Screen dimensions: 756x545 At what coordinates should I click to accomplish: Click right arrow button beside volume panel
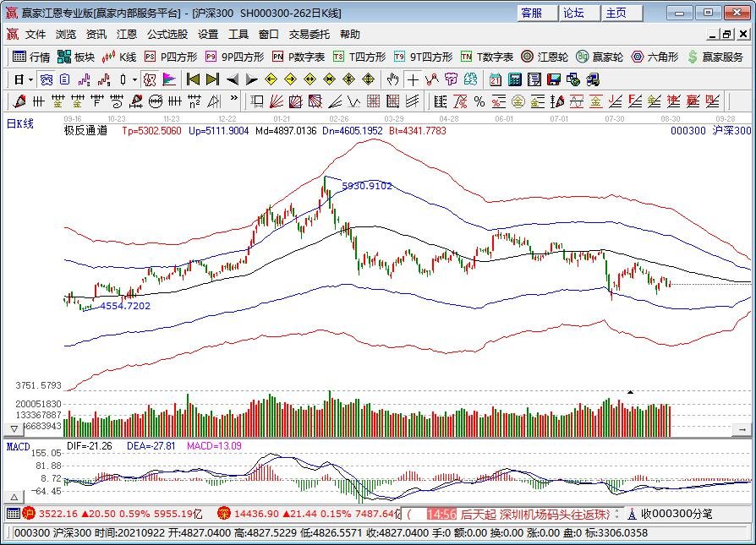[742, 429]
